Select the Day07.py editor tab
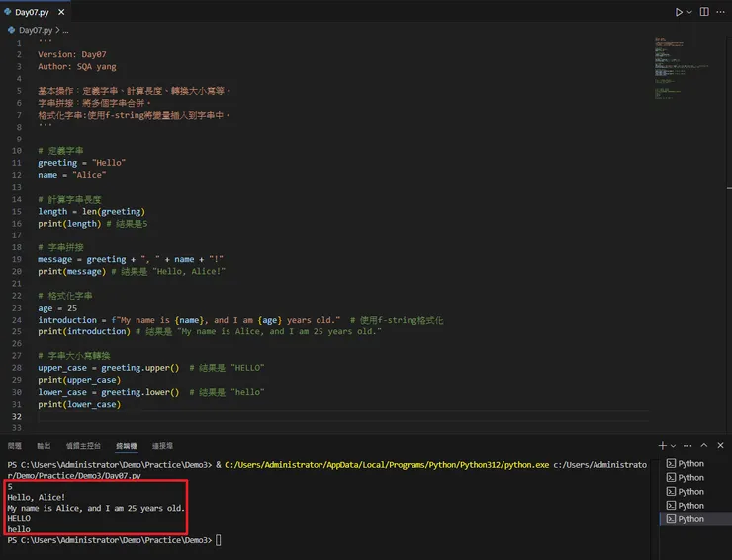 point(35,12)
